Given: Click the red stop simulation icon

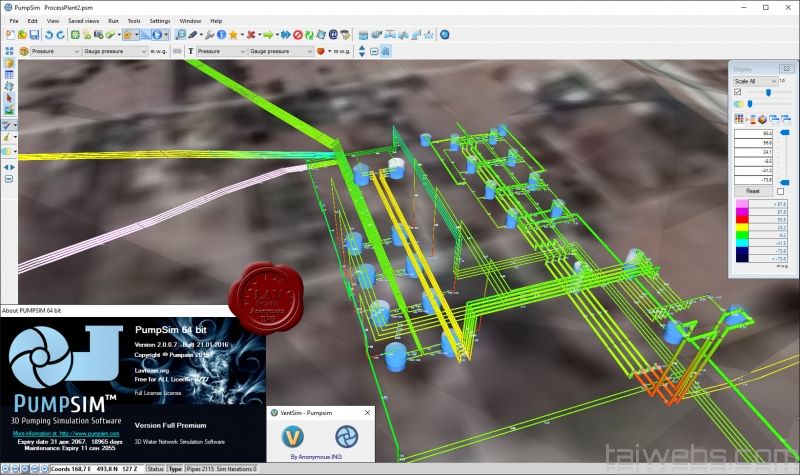Looking at the screenshot, I should point(297,34).
